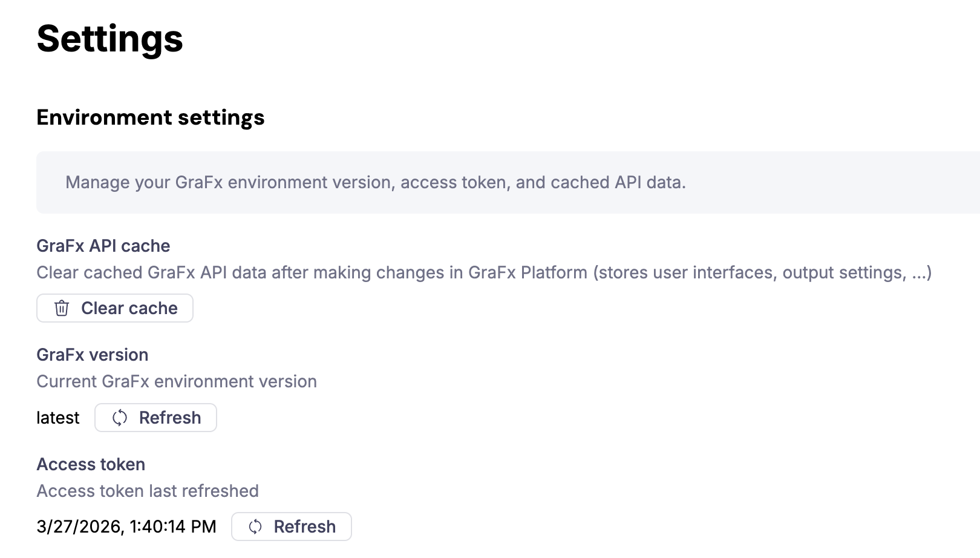Select the circular arrow icon near 'latest'
The height and width of the screenshot is (558, 980).
coord(119,418)
